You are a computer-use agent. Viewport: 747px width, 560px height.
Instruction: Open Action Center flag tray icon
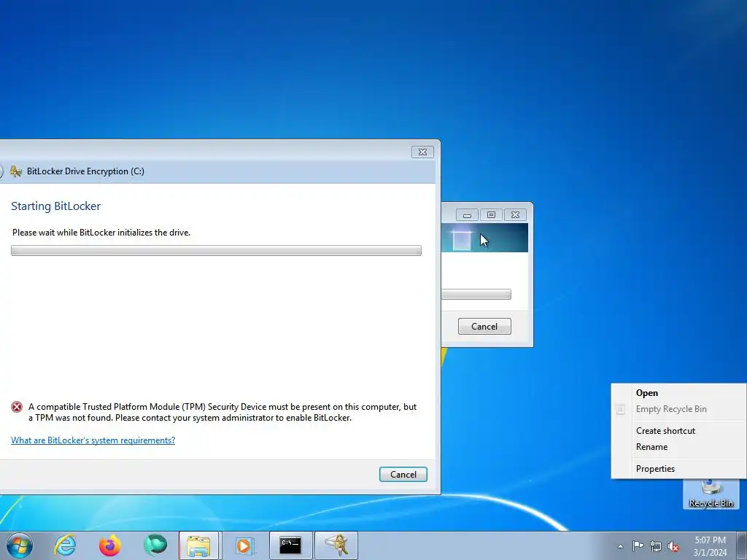click(638, 545)
